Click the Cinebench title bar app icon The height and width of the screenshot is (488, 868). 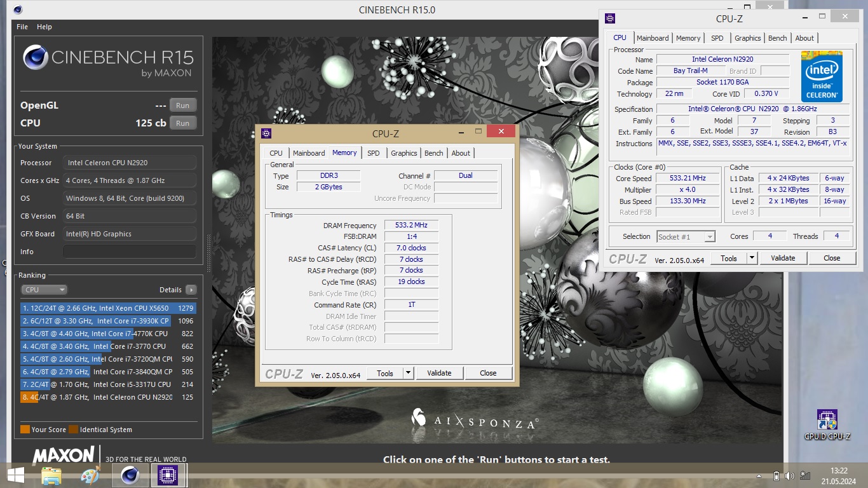(x=18, y=10)
